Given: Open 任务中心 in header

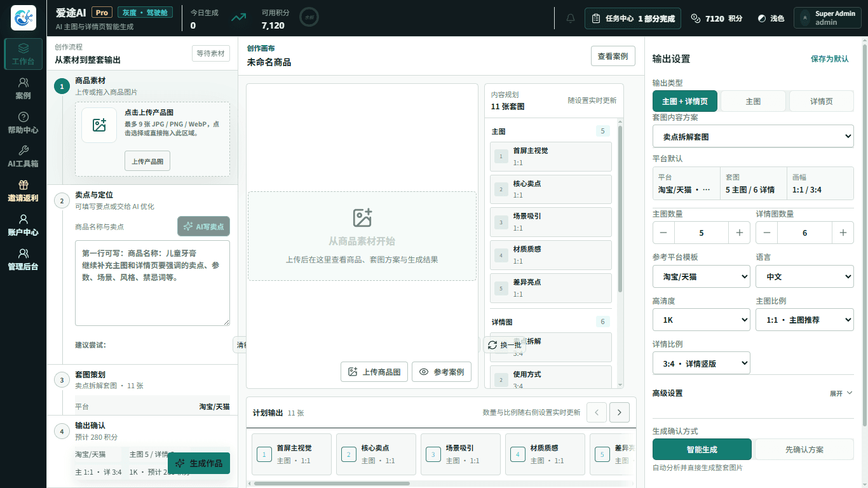Looking at the screenshot, I should pyautogui.click(x=633, y=18).
